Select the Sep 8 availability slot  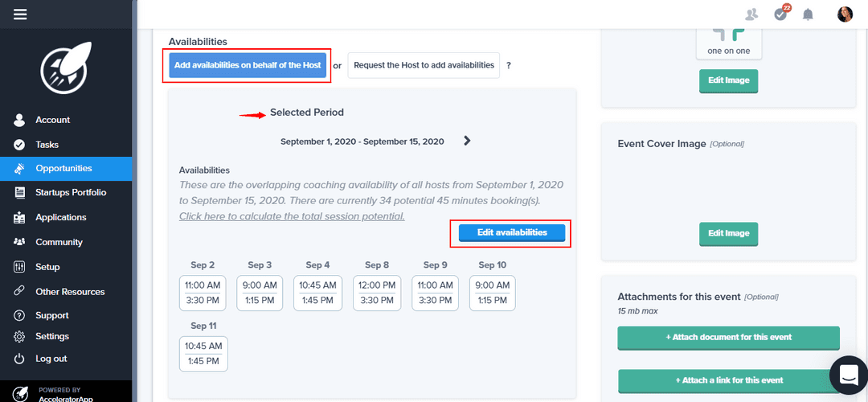pos(377,293)
